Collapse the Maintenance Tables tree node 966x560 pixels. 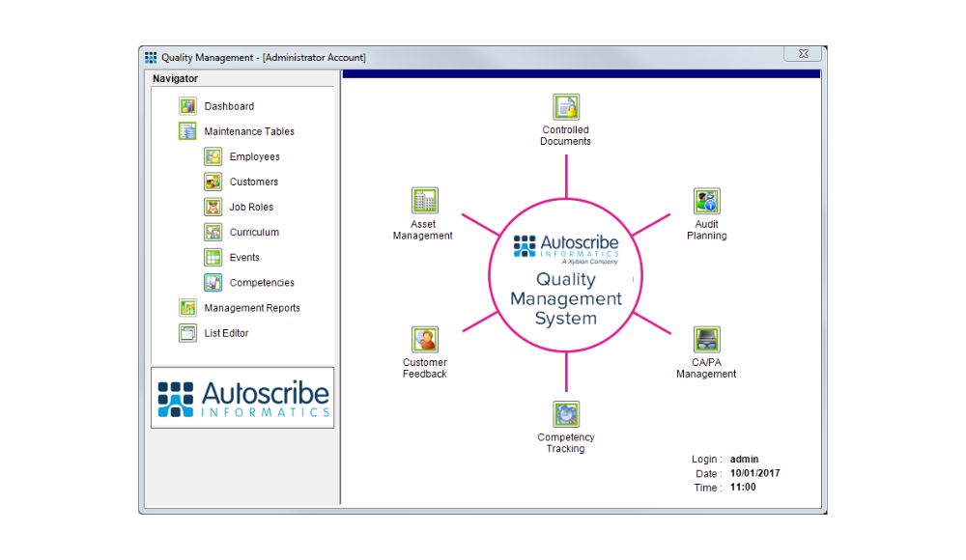pyautogui.click(x=188, y=131)
